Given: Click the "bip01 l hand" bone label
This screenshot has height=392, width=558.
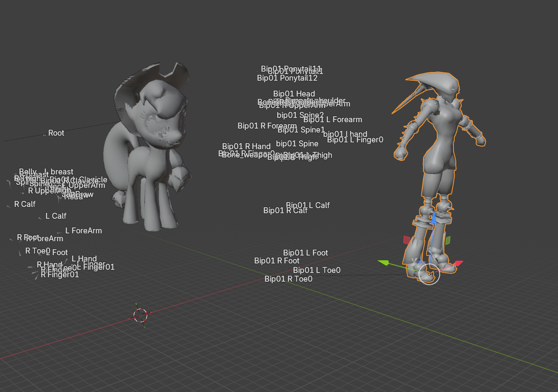Looking at the screenshot, I should (345, 134).
